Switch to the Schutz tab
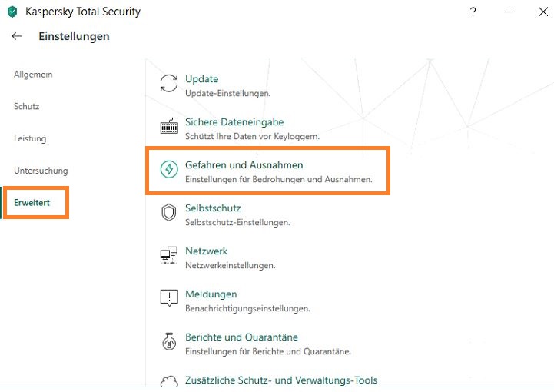Screen dimensions: 554x392 (26, 106)
